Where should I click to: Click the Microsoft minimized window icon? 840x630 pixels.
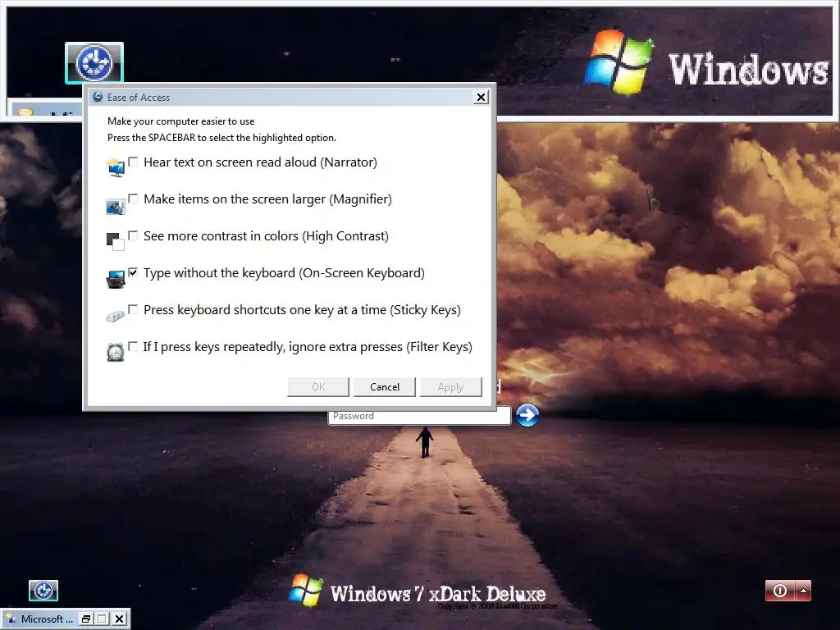(x=11, y=619)
